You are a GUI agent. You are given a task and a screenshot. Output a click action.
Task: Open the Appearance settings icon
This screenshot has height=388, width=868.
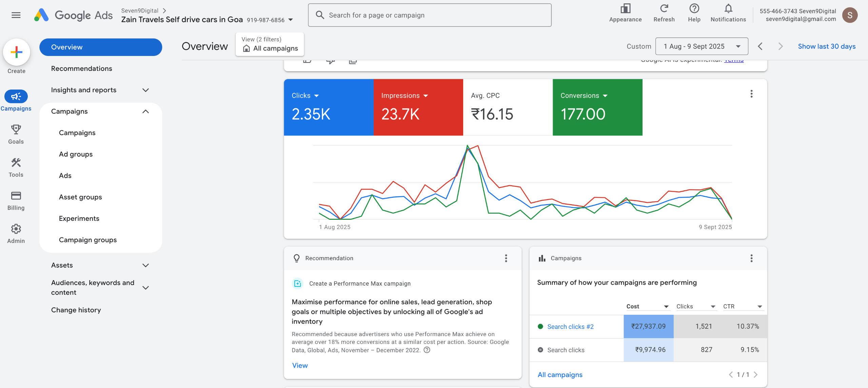click(625, 9)
